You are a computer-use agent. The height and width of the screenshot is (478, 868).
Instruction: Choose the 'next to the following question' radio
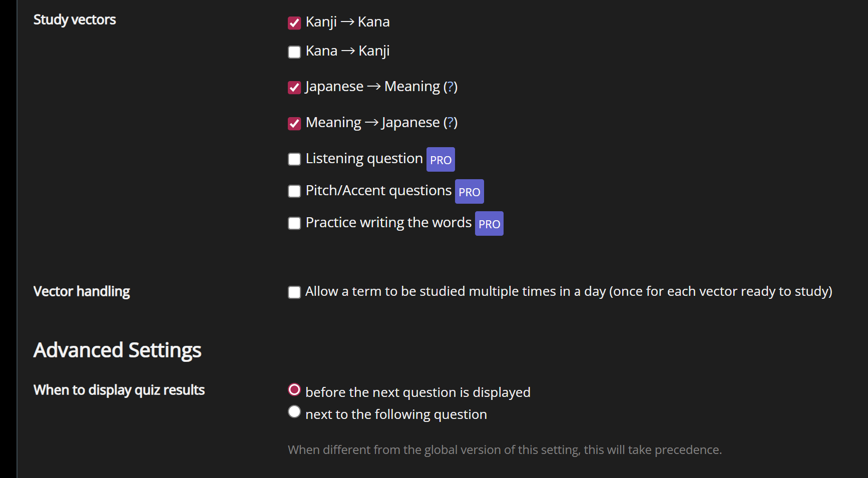(294, 411)
